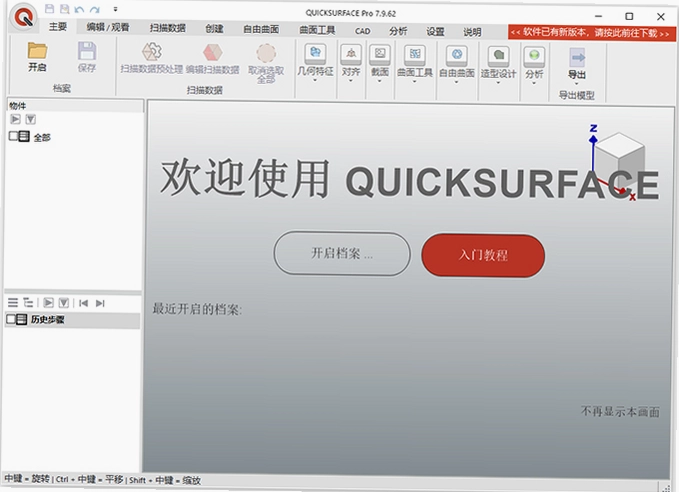Screen dimensions: 679x492
Task: Expand the 曲面工具 ribbon button dropdown arrow
Action: click(414, 81)
